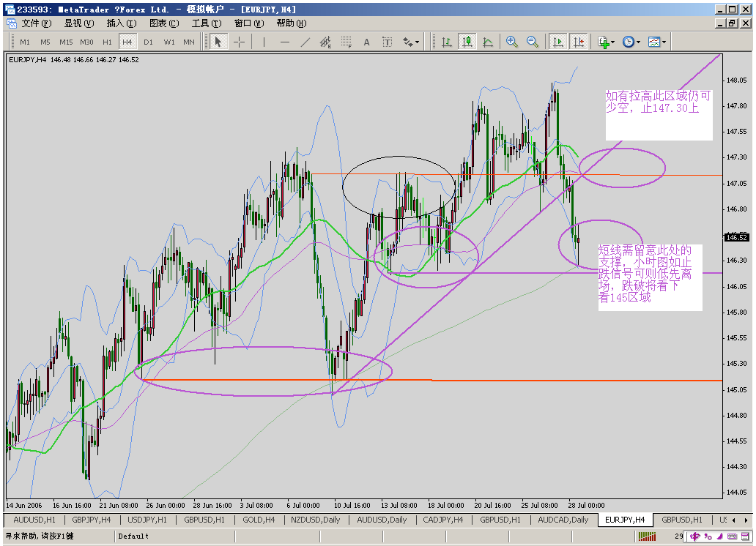756x546 pixels.
Task: Switch to M1 timeframe
Action: 25,42
